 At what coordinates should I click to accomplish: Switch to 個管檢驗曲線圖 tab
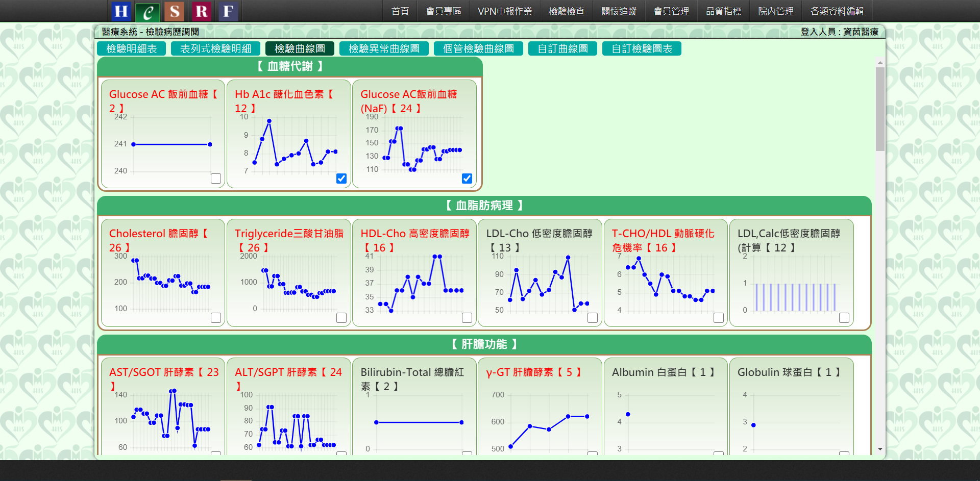coord(478,48)
